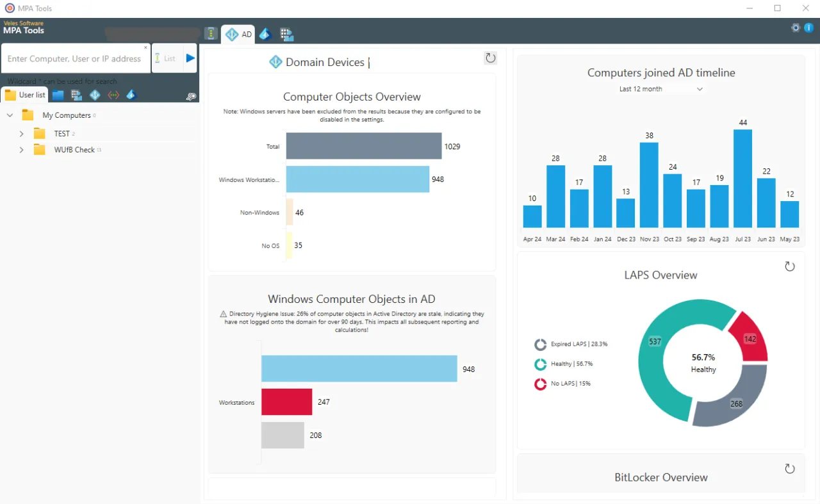Select the User list tab
This screenshot has width=820, height=504.
25,95
